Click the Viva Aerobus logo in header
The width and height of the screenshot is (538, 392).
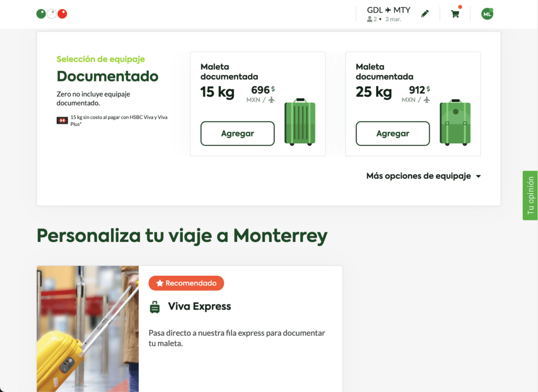(x=52, y=14)
